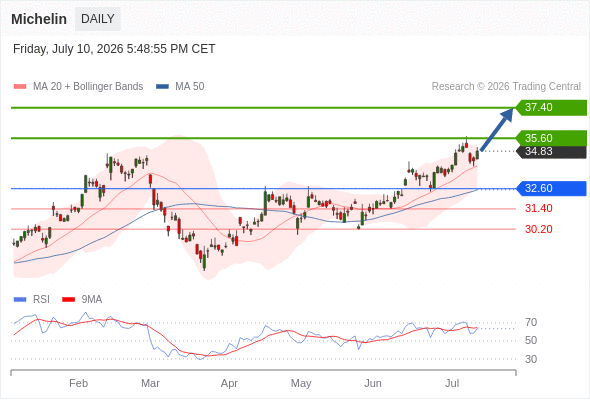The width and height of the screenshot is (590, 400).
Task: Click the May month axis label
Action: [x=301, y=383]
